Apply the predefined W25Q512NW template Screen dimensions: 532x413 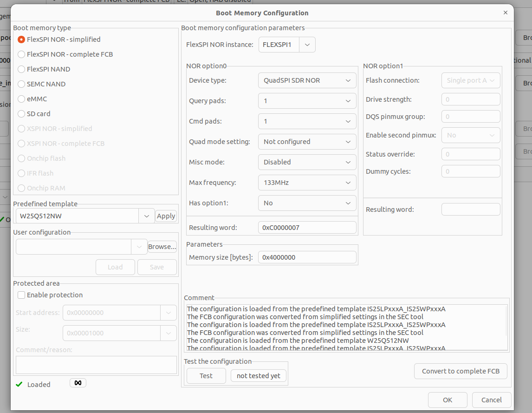166,216
